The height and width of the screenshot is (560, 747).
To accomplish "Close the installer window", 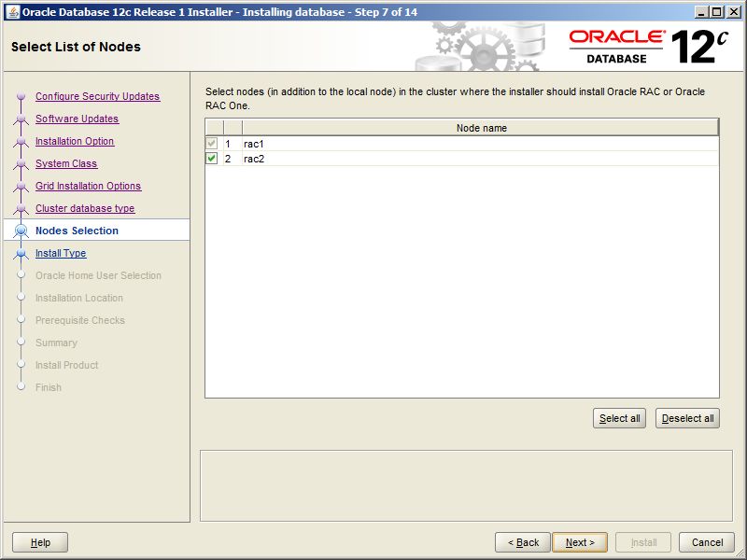I will 734,12.
